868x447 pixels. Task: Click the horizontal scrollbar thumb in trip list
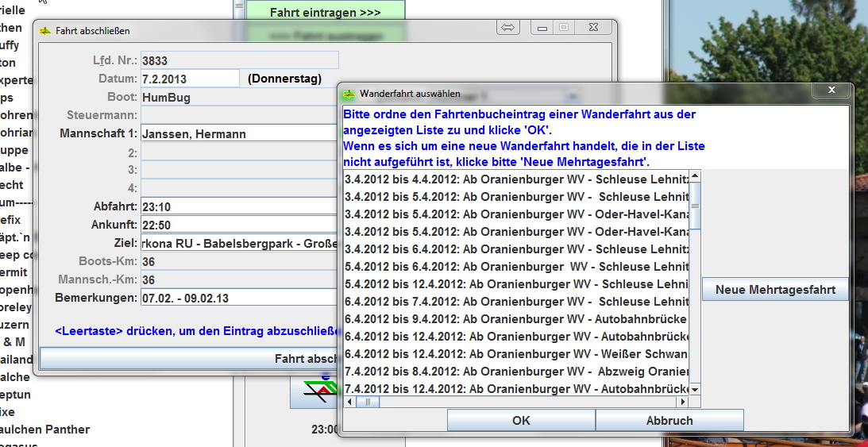[x=368, y=402]
